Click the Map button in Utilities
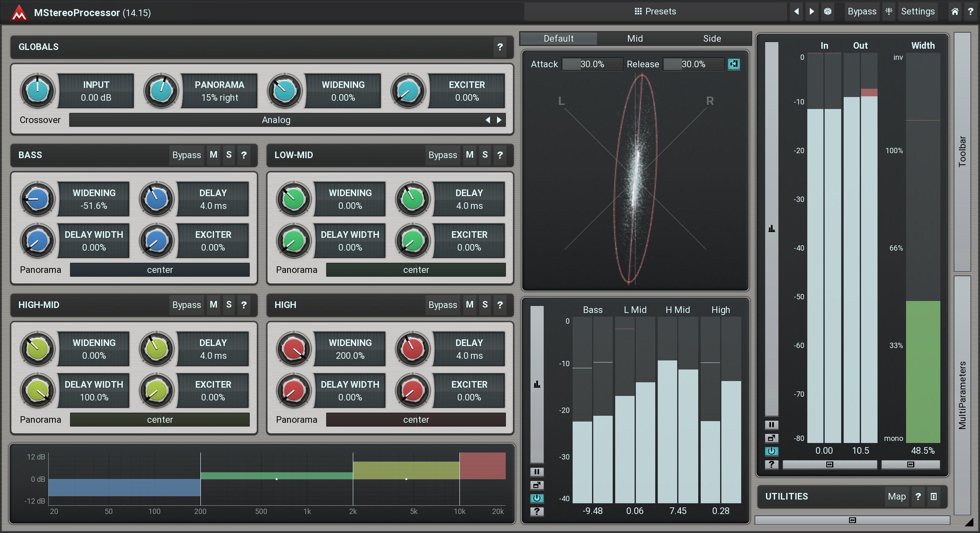 coord(897,497)
